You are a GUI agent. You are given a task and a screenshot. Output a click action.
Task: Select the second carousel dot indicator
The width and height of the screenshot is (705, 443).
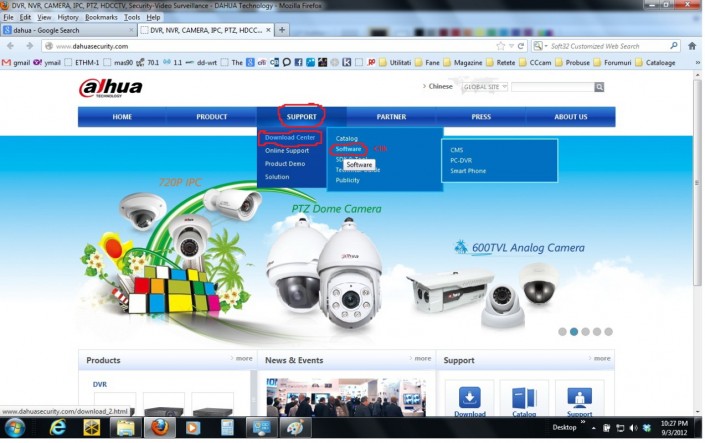pyautogui.click(x=574, y=331)
